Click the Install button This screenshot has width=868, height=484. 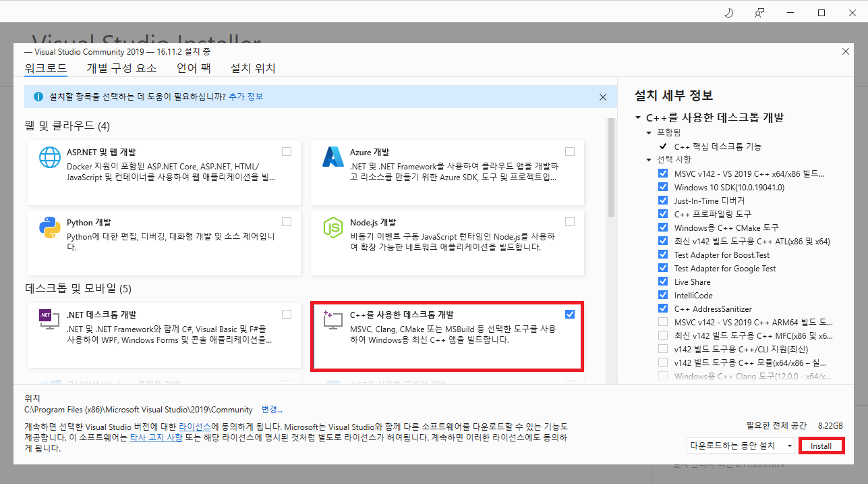coord(821,446)
